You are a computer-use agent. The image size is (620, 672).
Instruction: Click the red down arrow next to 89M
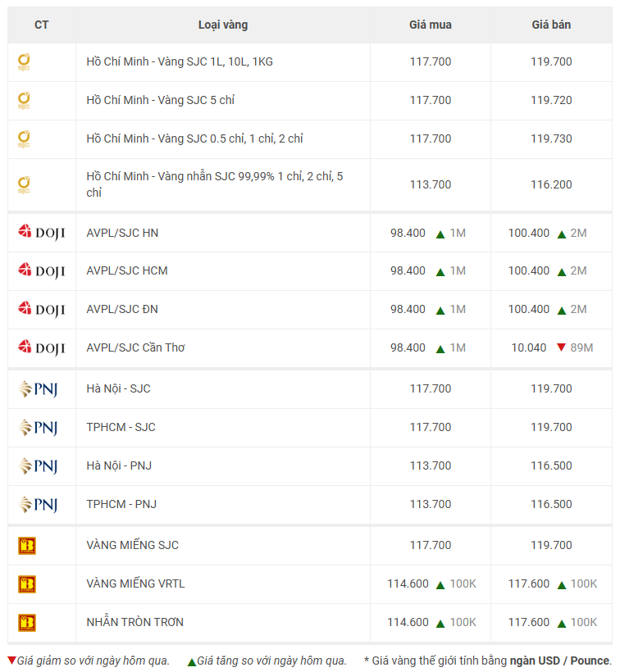click(x=561, y=347)
